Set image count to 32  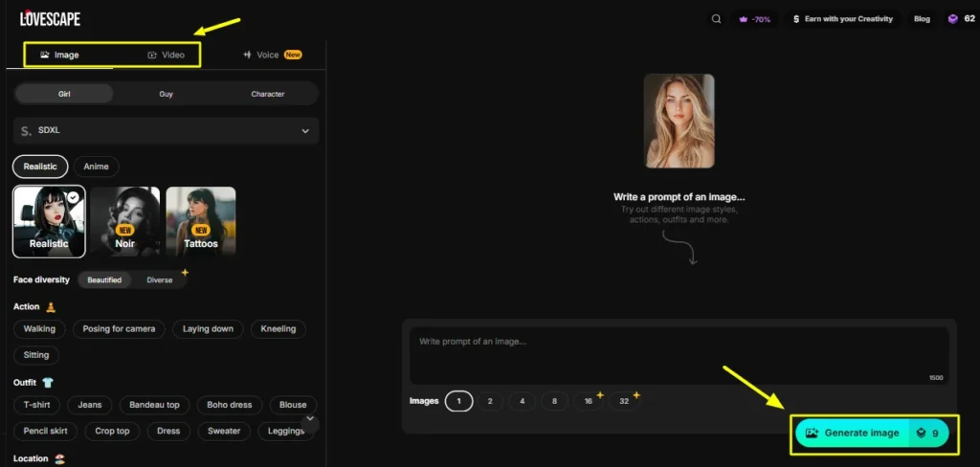[x=624, y=401]
